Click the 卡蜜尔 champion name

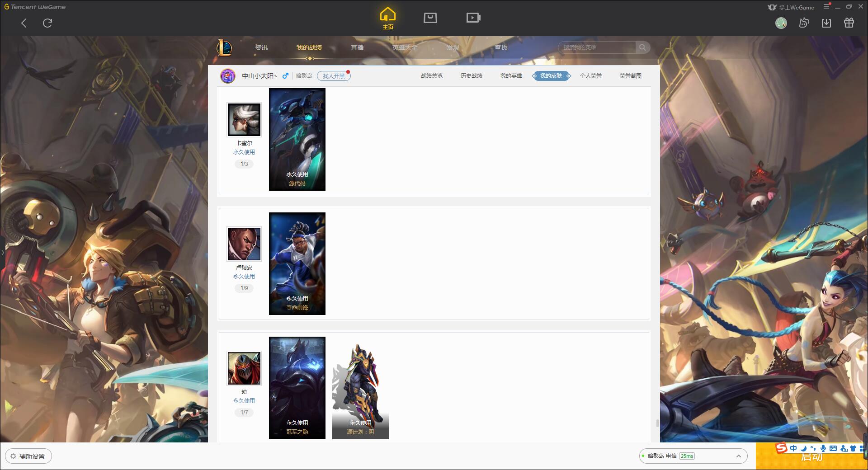(x=244, y=143)
